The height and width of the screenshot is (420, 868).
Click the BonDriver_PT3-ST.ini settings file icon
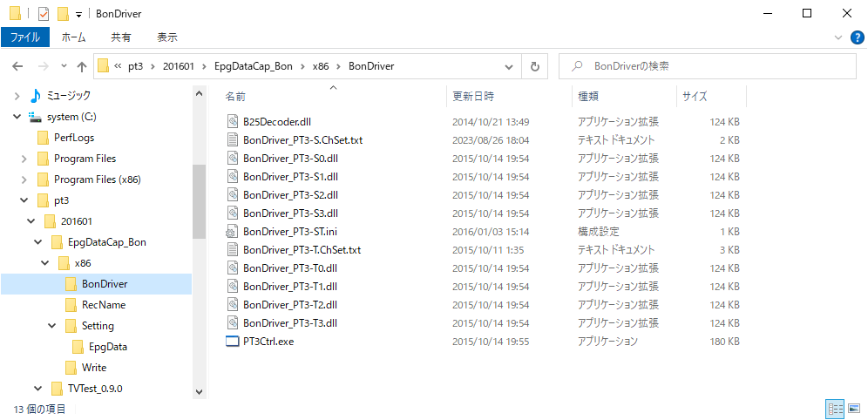233,231
